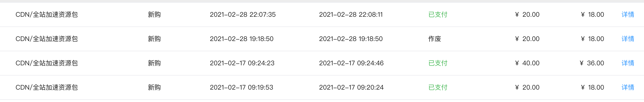
Task: Click the ¥ 36.00 paid amount
Action: (x=592, y=63)
